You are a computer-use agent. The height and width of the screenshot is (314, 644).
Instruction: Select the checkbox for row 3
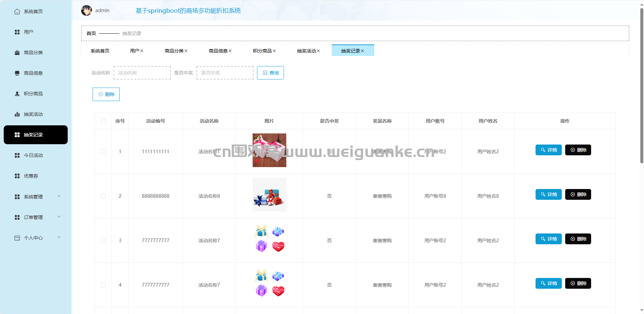pos(103,241)
